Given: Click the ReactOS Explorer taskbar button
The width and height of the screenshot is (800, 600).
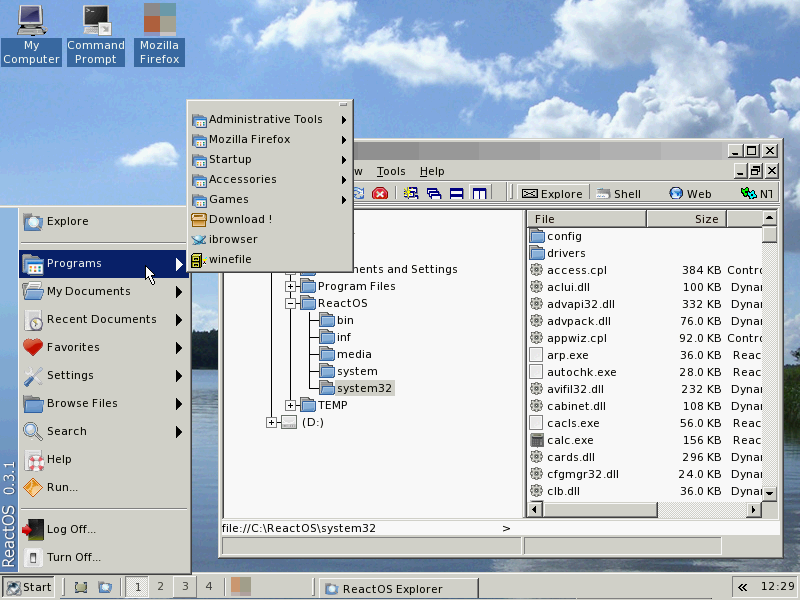Looking at the screenshot, I should coord(398,589).
